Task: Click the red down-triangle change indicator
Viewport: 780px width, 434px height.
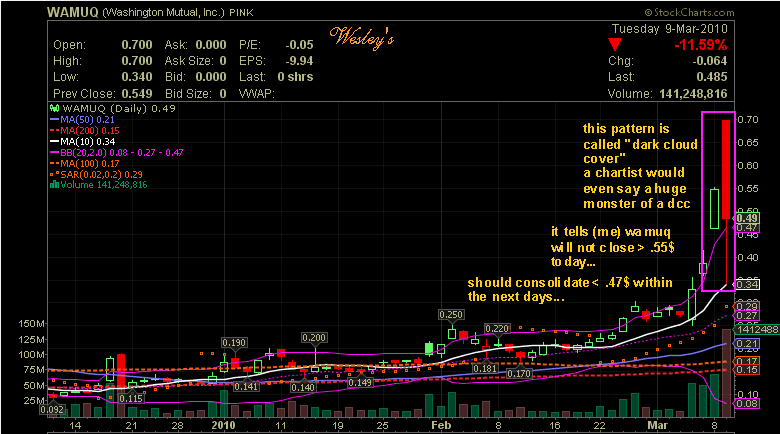Action: click(x=615, y=45)
